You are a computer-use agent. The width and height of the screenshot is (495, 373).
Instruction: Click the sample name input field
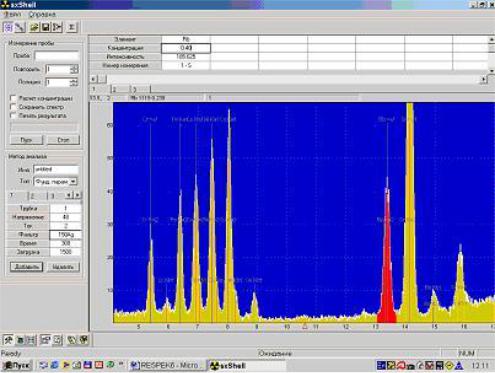pos(57,56)
